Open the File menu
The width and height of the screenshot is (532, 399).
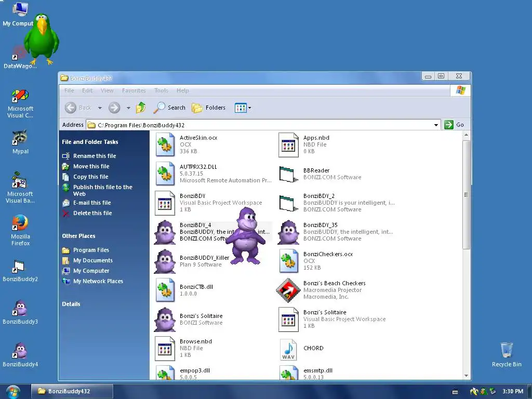[x=69, y=90]
